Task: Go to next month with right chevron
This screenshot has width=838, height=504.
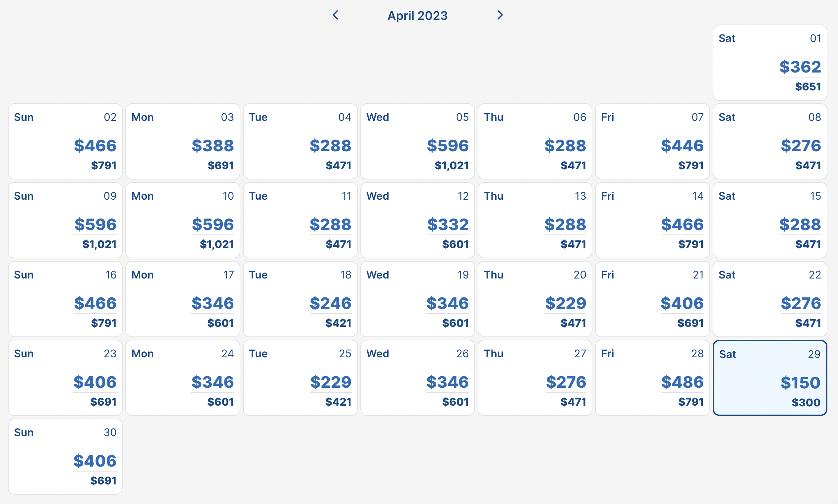Action: pos(500,15)
